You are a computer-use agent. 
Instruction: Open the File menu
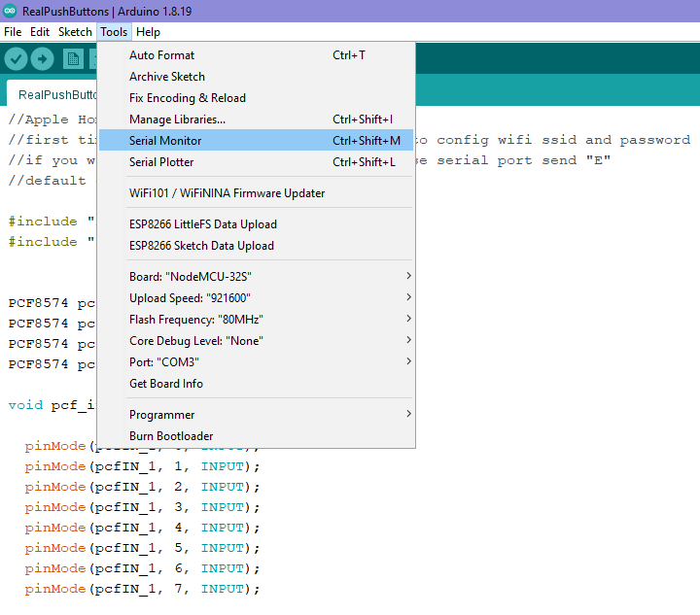(13, 32)
